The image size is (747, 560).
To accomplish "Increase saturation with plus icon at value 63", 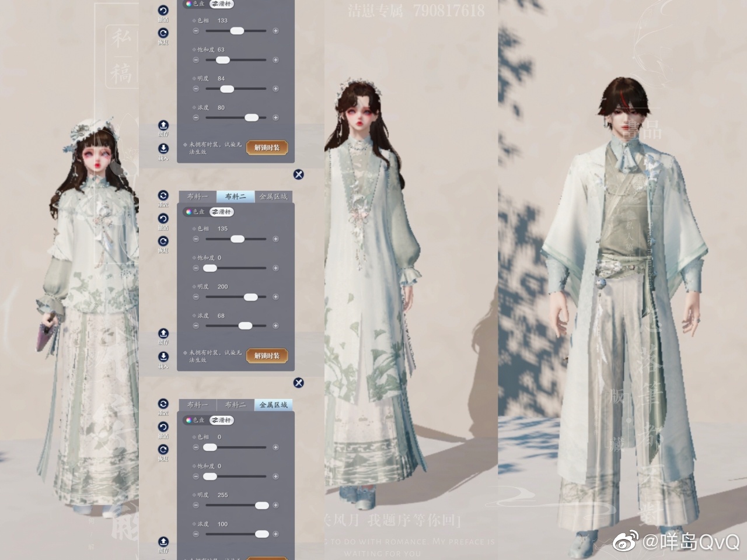I will pyautogui.click(x=275, y=60).
